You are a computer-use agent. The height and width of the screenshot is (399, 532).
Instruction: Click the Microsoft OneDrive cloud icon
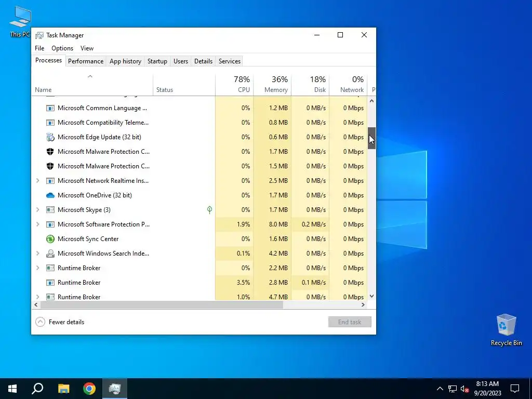tap(50, 195)
